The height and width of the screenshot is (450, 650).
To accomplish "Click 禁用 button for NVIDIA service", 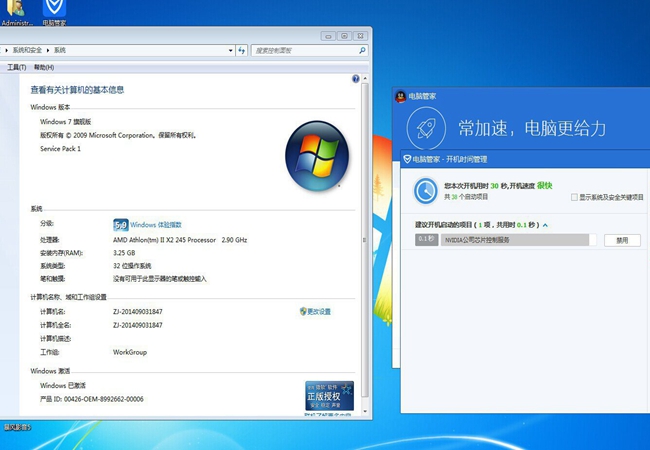I will [x=622, y=240].
